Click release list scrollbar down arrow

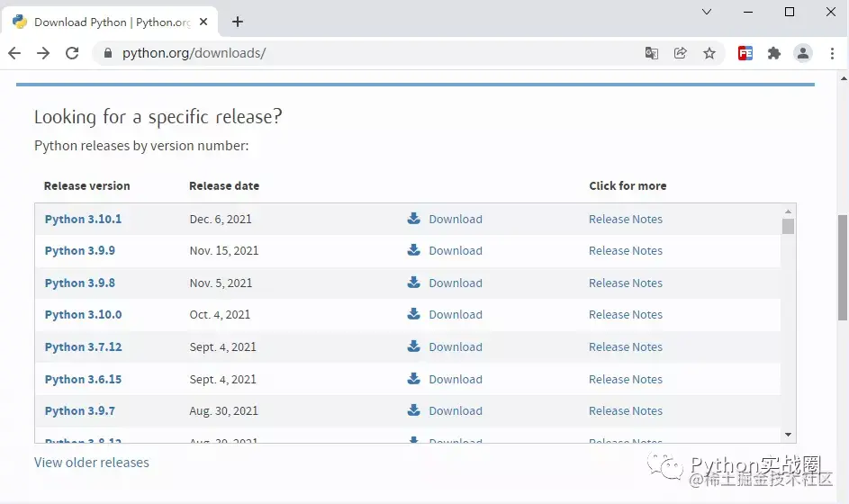pyautogui.click(x=788, y=435)
